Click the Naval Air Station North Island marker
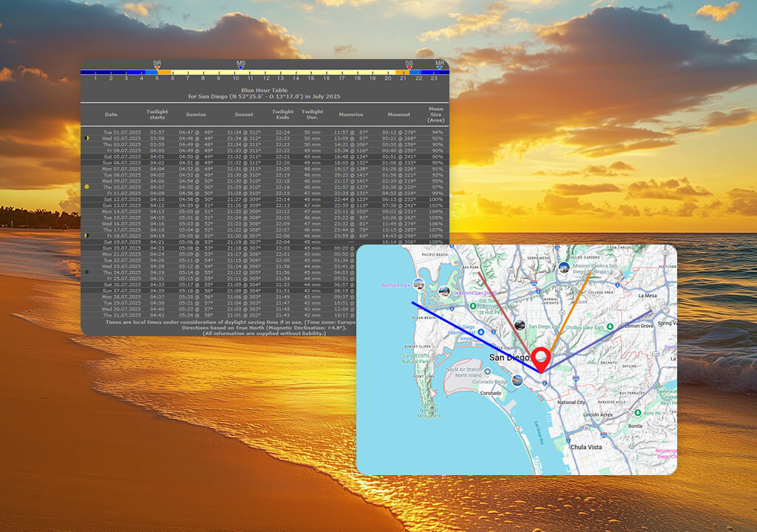This screenshot has height=532, width=757. coord(488,371)
